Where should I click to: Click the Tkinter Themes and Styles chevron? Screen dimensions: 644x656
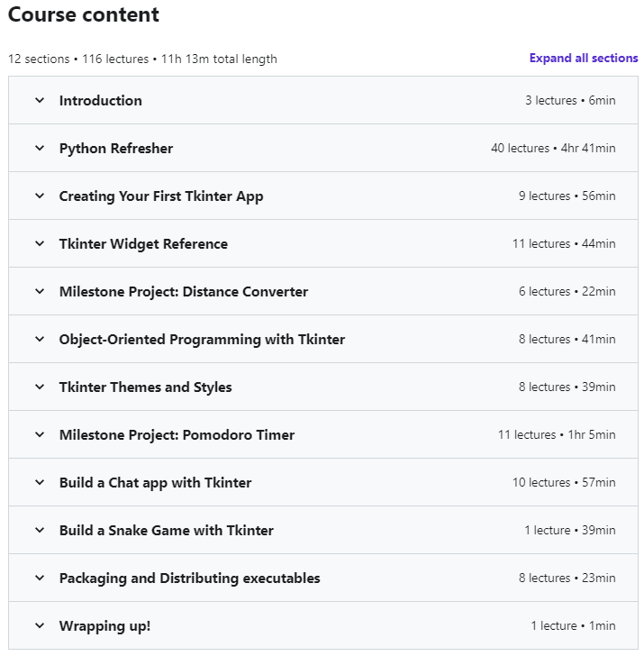click(x=40, y=387)
